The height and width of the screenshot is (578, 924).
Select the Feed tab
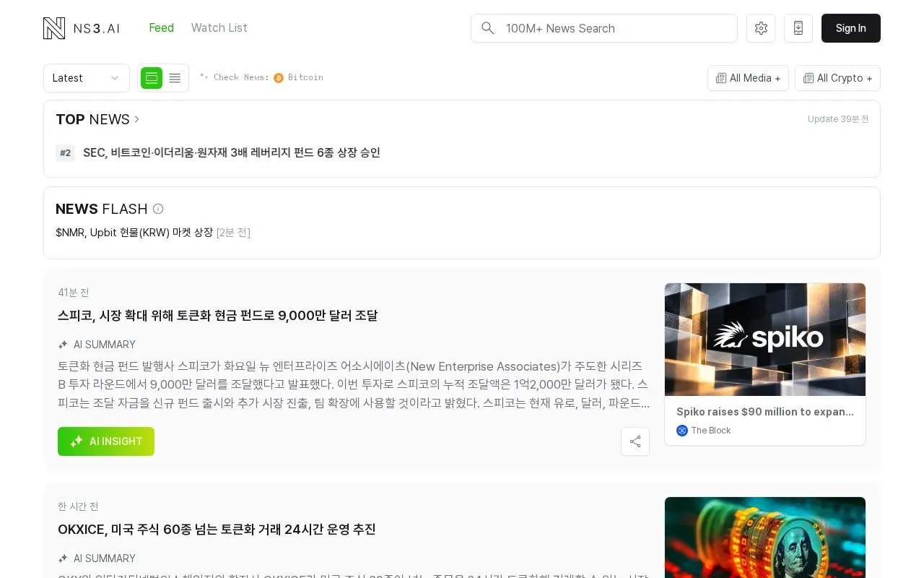pyautogui.click(x=161, y=27)
